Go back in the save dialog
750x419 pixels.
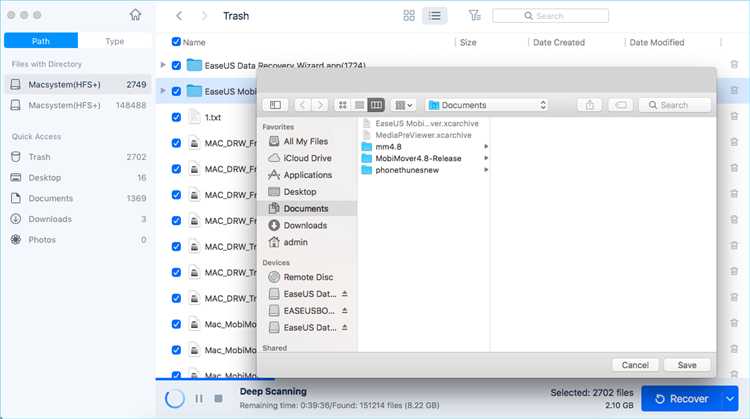click(x=302, y=105)
